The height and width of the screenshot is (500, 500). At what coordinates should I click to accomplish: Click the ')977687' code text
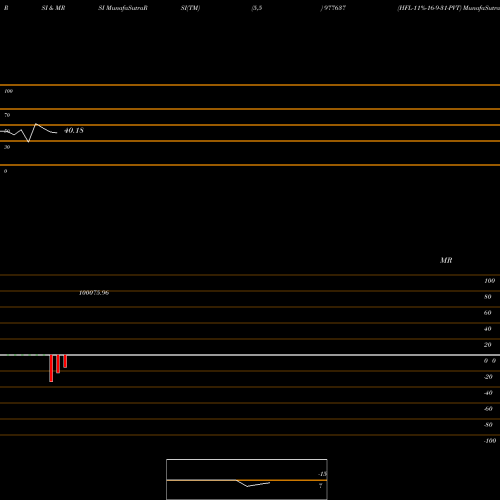click(333, 8)
